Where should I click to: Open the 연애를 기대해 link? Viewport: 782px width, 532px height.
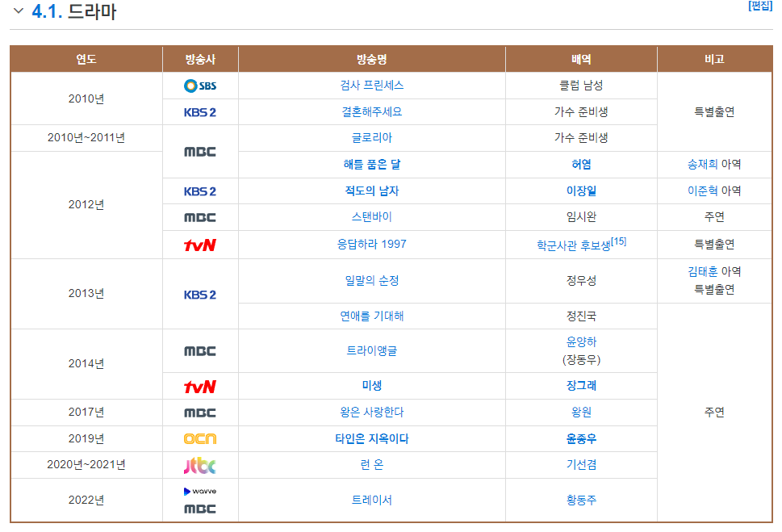click(372, 316)
